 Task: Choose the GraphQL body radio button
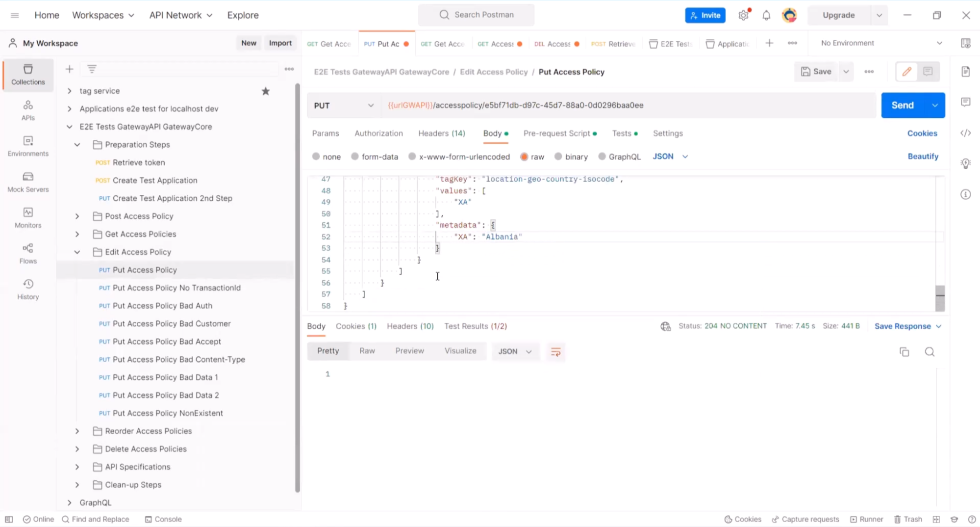(602, 157)
